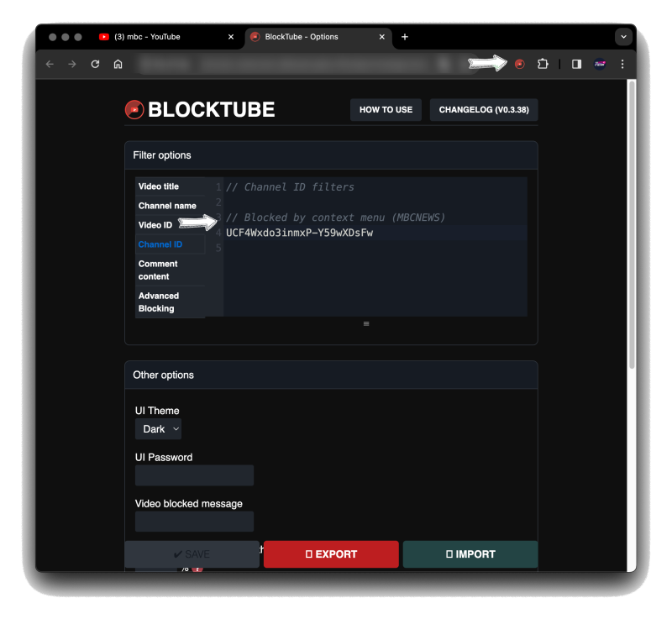Click the chevron at the window's top right
The image size is (672, 619).
623,36
